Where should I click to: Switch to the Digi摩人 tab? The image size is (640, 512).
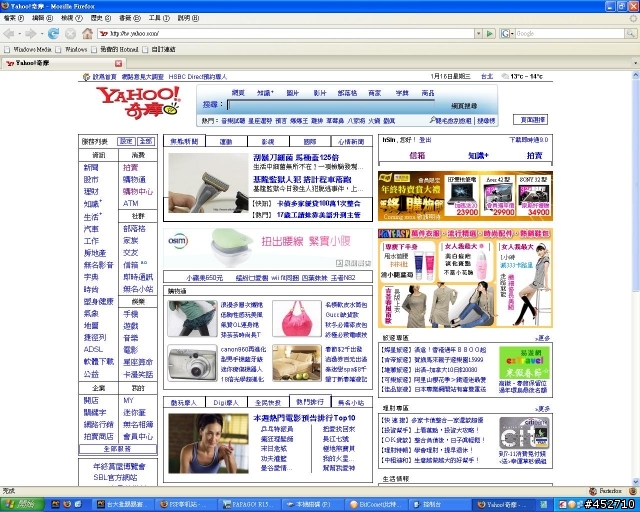(226, 403)
